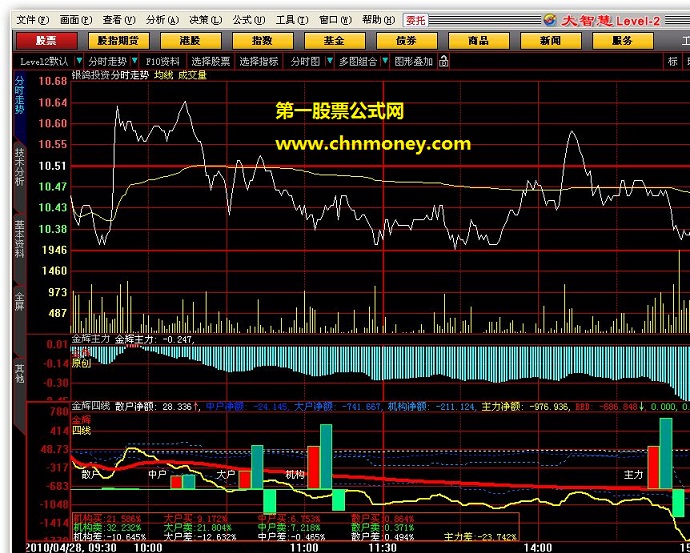
Task: Open the 工具(T) menu
Action: coord(292,20)
